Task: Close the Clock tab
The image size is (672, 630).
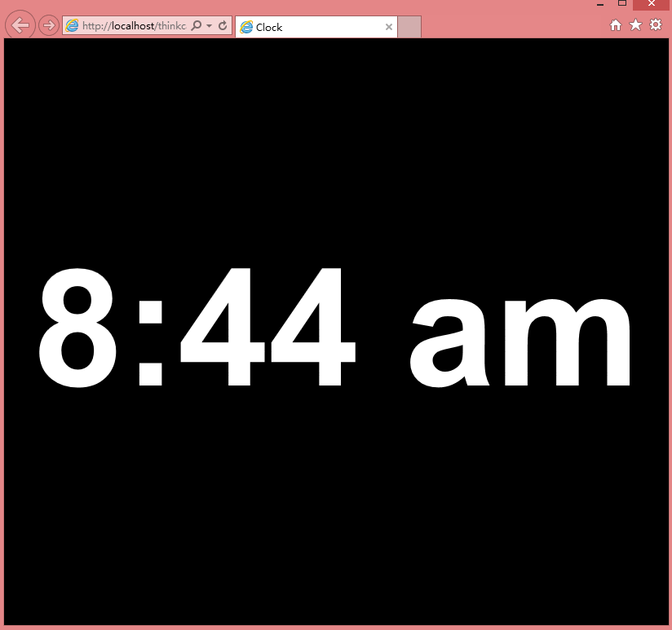Action: (x=389, y=27)
